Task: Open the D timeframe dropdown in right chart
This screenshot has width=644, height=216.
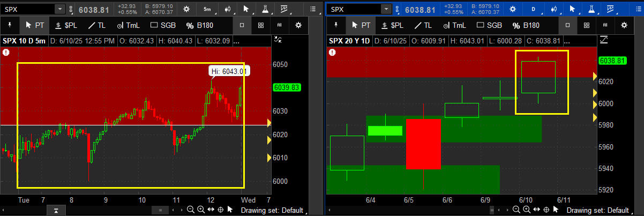Action: (534, 9)
